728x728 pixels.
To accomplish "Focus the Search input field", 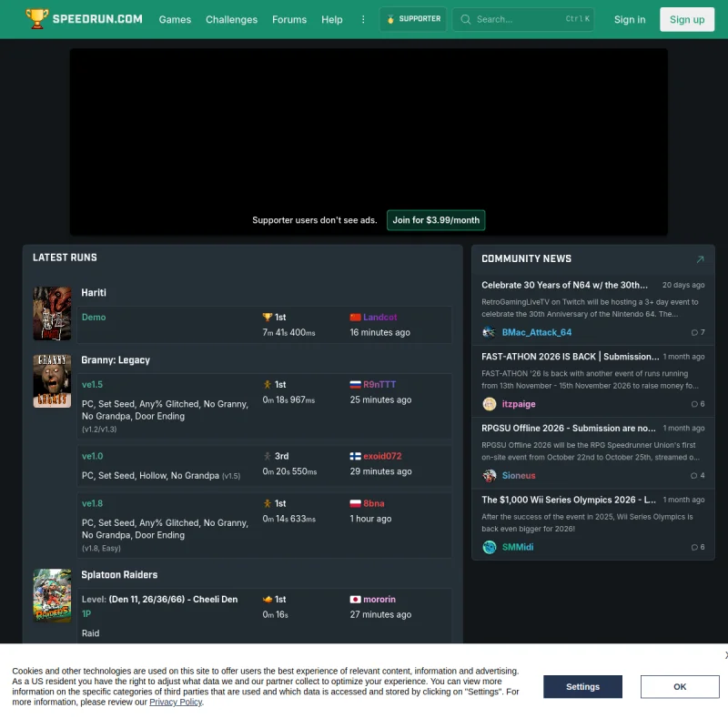I will point(522,19).
